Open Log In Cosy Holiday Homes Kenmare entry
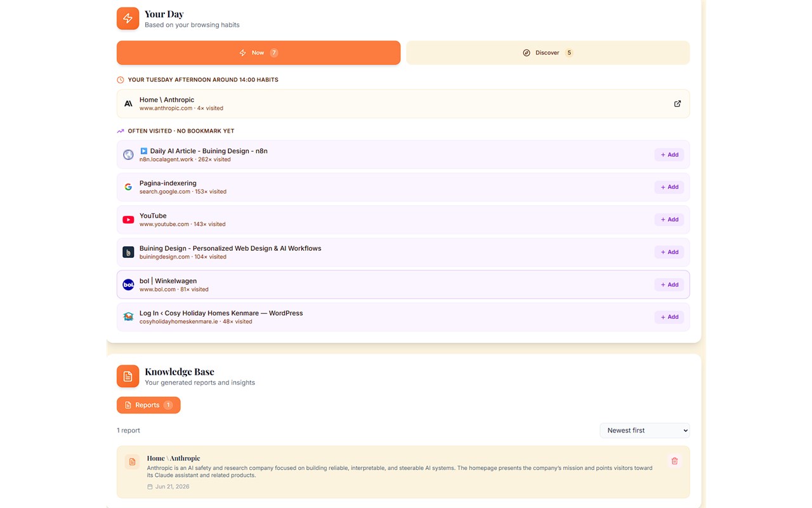Screen dimensions: 812x508 [403, 317]
